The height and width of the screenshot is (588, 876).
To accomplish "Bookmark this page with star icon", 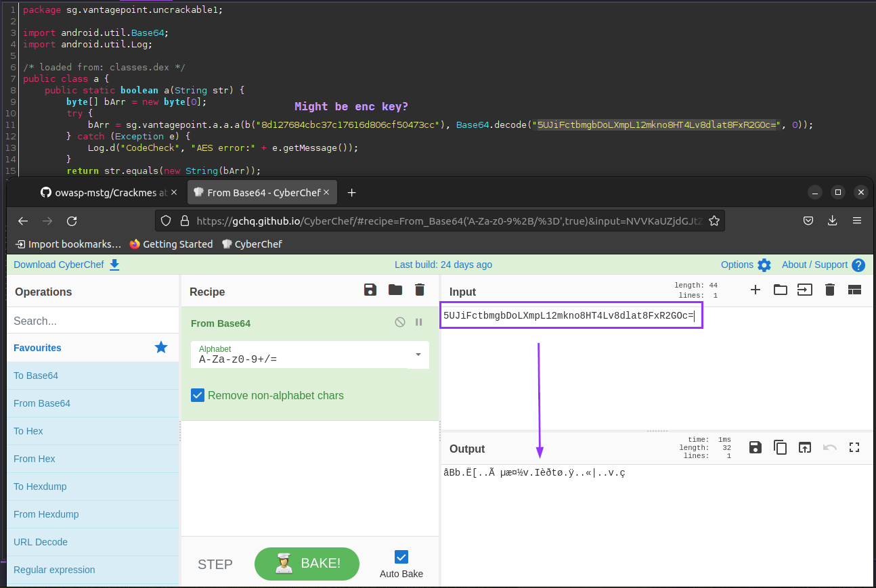I will point(714,221).
